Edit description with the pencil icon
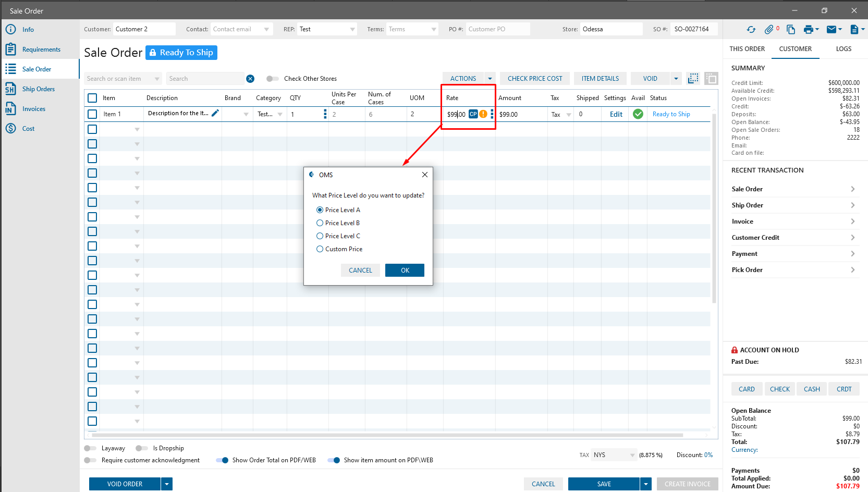 [215, 113]
